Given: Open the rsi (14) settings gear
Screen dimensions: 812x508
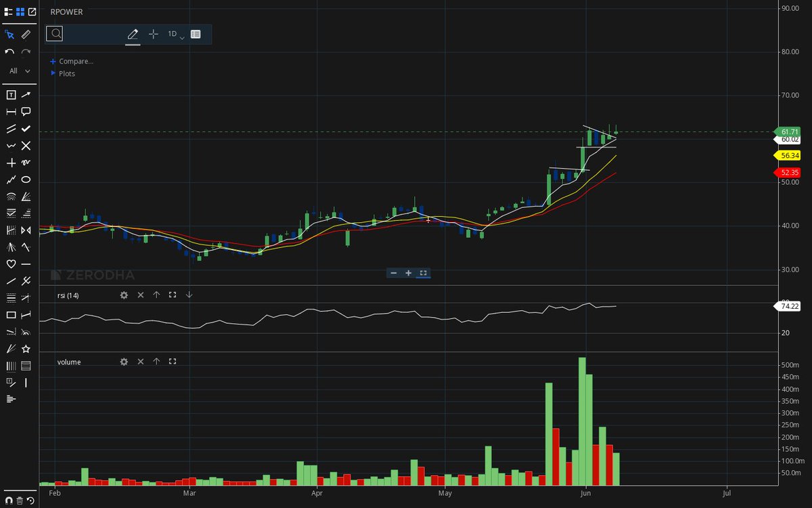Looking at the screenshot, I should [124, 295].
